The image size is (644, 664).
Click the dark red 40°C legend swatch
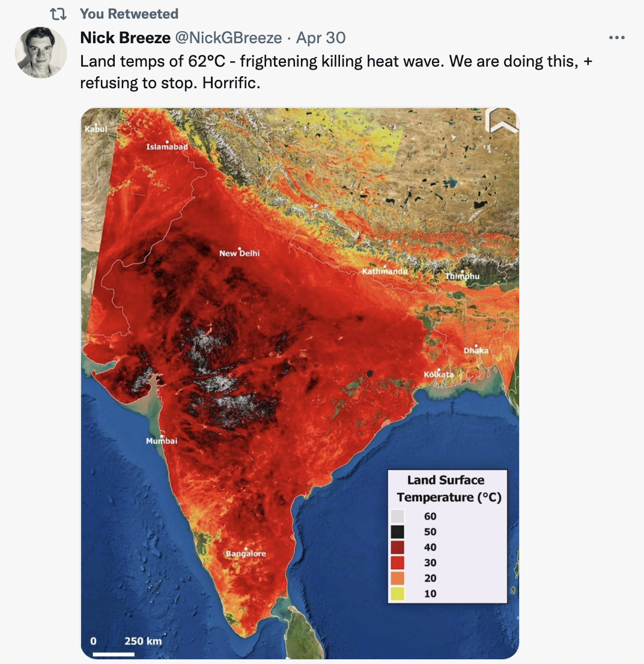pyautogui.click(x=398, y=548)
